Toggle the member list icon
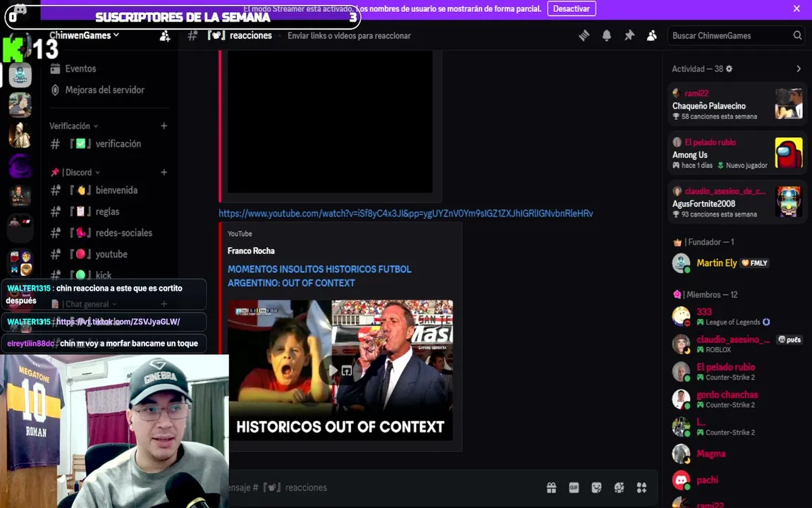Viewport: 812px width, 508px height. tap(652, 35)
